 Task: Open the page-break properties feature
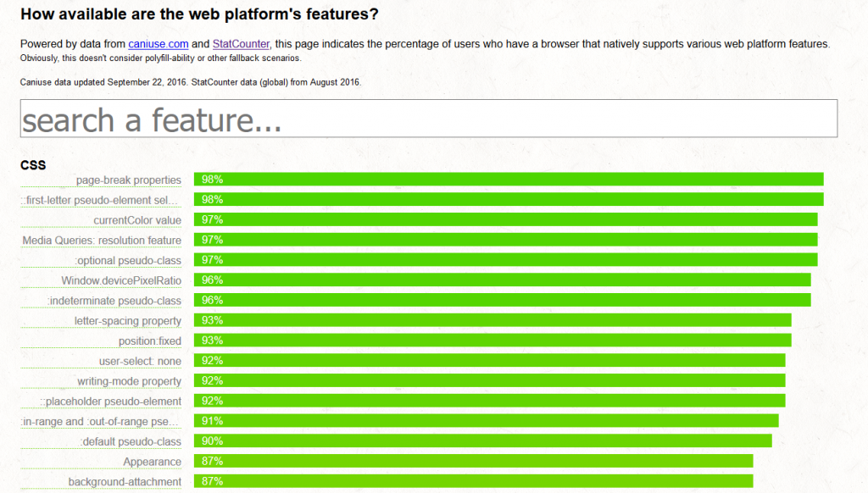(x=128, y=180)
